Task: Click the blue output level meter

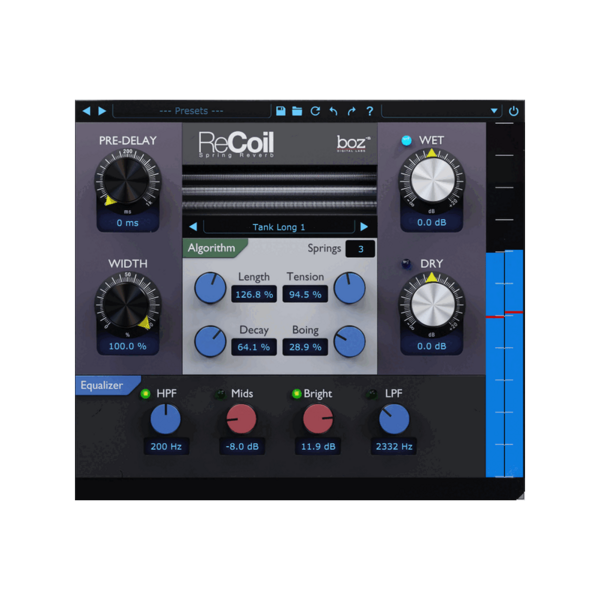Action: point(505,364)
